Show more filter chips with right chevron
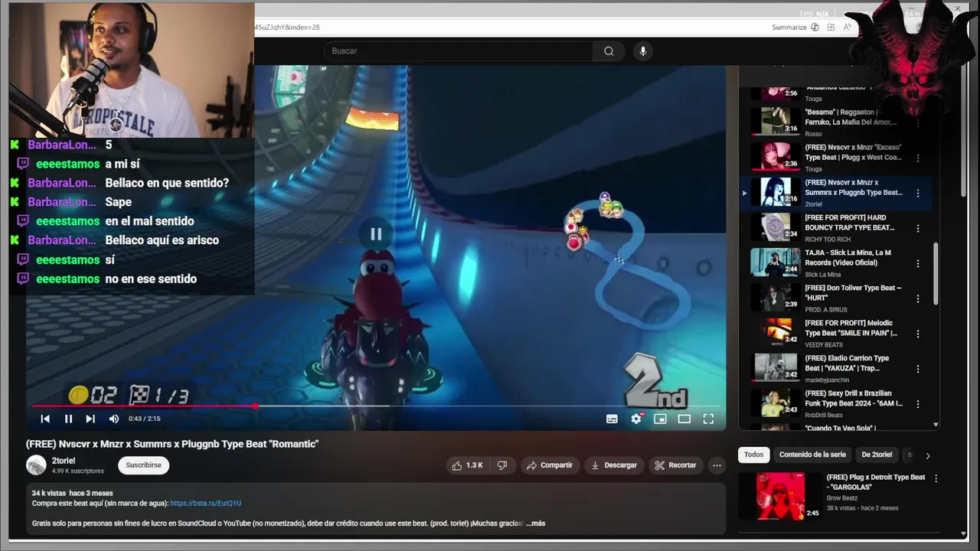This screenshot has width=980, height=551. (x=927, y=455)
